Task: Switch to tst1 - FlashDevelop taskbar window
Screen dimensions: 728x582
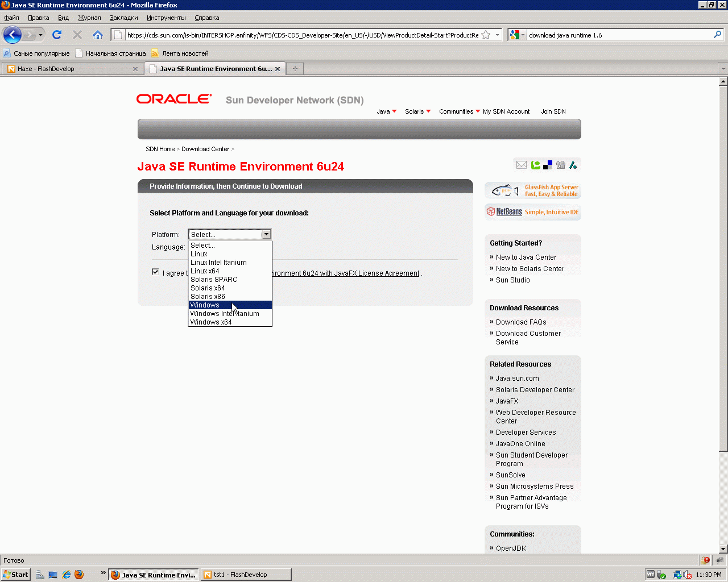Action: [x=246, y=575]
